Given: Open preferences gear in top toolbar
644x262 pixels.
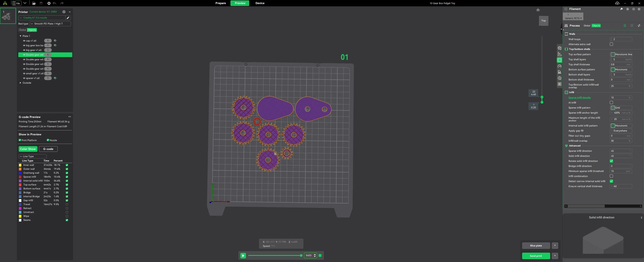Looking at the screenshot, I should coord(49,3).
